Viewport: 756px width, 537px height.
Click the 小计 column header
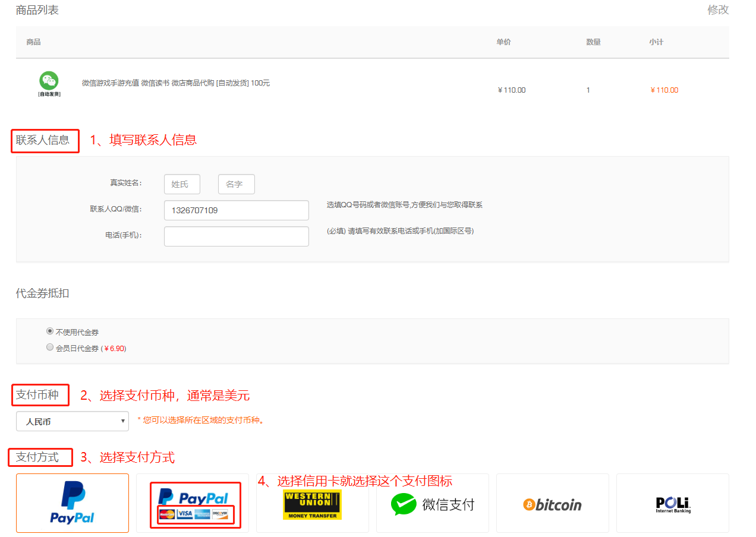coord(656,42)
